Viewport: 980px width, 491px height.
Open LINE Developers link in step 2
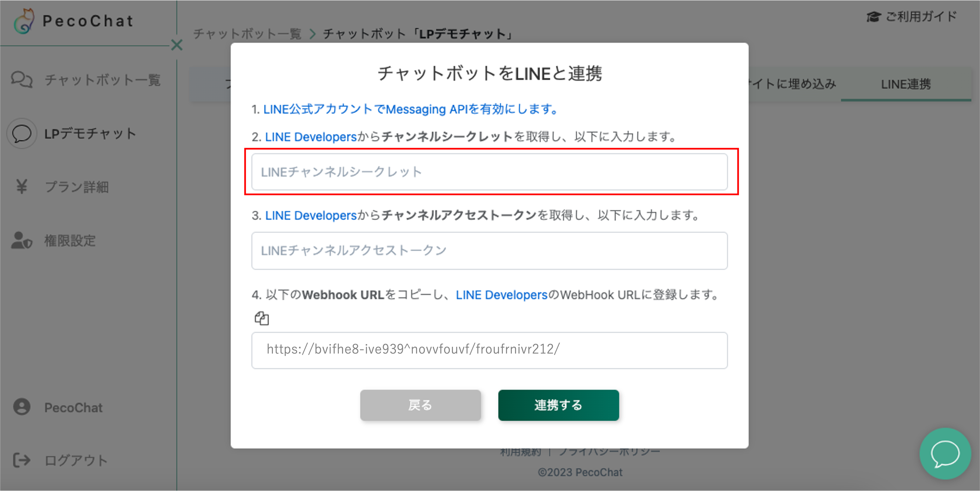[311, 136]
